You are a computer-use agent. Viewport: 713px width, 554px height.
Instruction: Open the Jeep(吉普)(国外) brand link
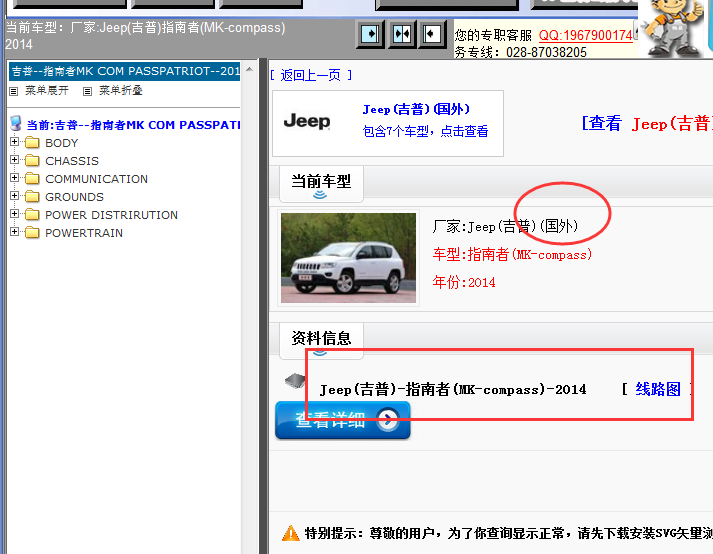(416, 109)
